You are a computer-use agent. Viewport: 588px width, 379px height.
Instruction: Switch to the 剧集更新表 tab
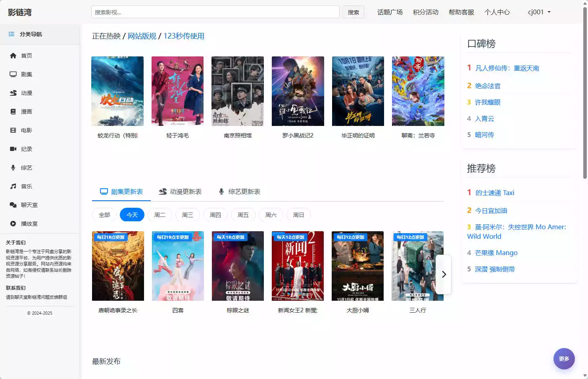point(121,192)
